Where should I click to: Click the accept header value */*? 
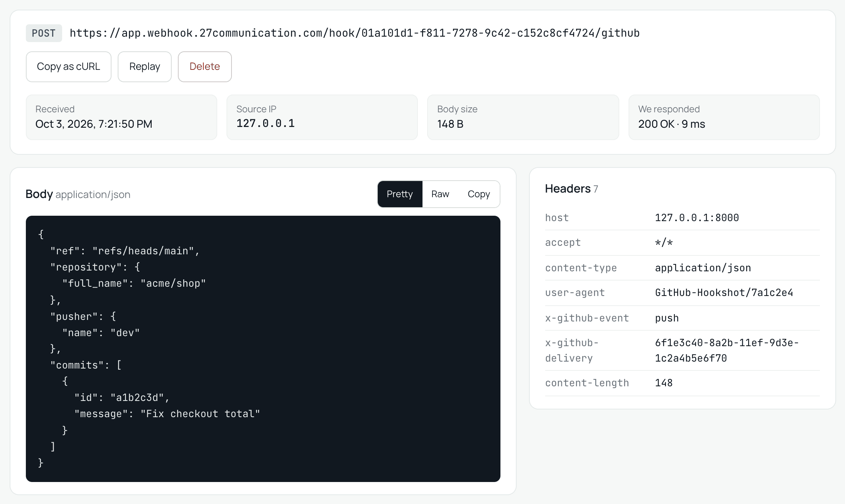pyautogui.click(x=664, y=243)
